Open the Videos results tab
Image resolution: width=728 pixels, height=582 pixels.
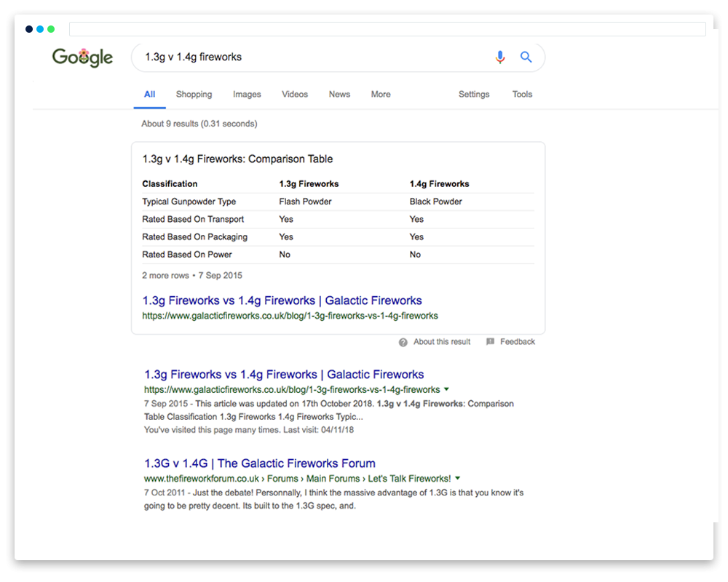click(295, 95)
